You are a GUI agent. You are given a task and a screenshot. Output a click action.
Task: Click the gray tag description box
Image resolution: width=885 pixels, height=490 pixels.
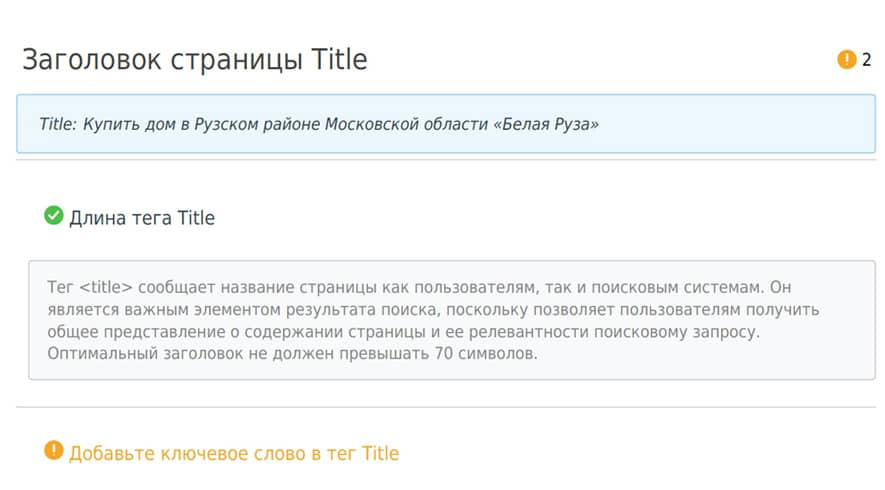(x=452, y=320)
